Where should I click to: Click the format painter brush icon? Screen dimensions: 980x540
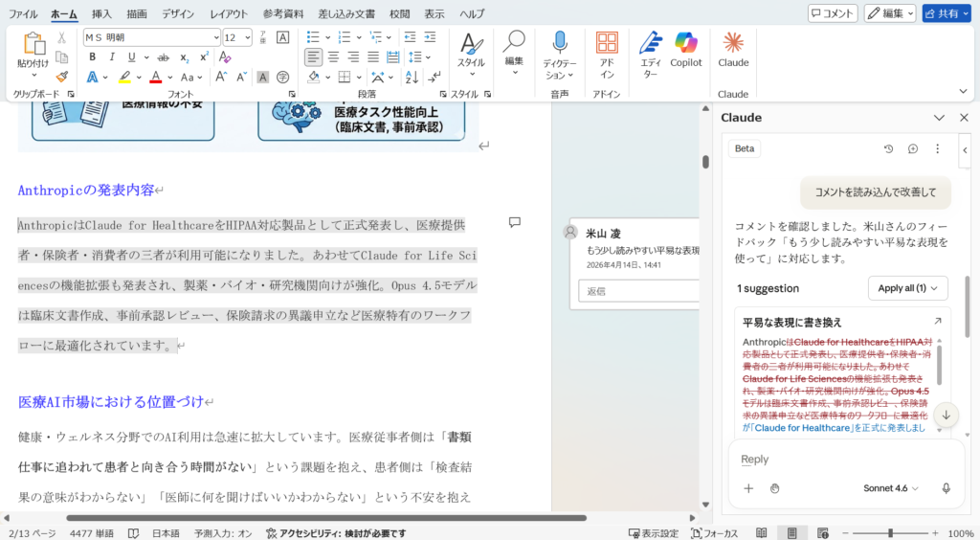(x=62, y=77)
